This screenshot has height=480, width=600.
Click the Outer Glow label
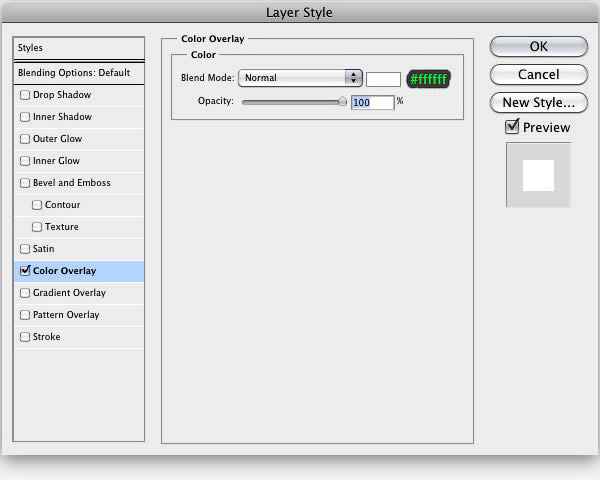tap(57, 139)
